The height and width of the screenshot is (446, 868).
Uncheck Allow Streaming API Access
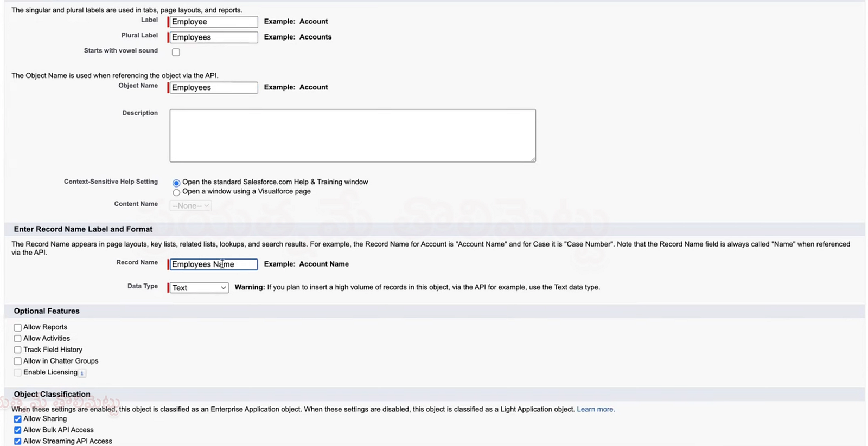[x=18, y=442]
